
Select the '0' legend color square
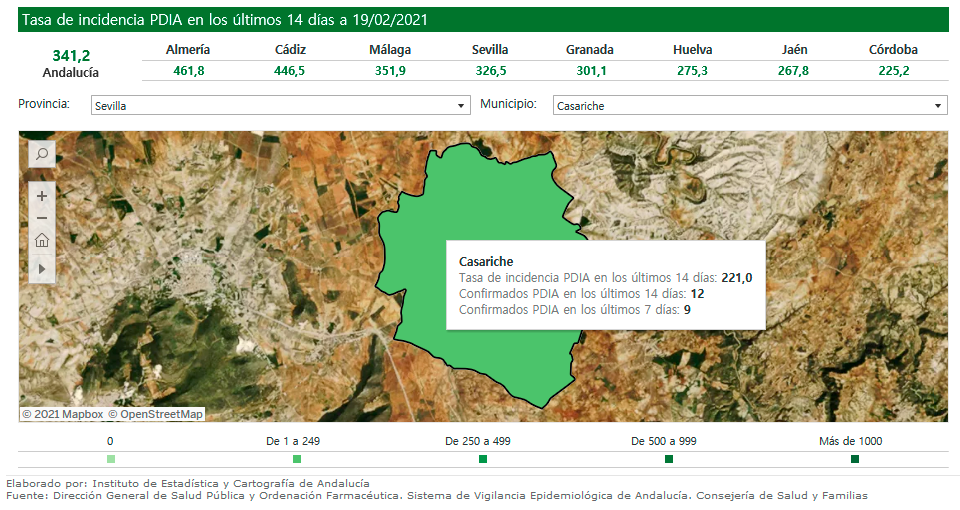[x=110, y=459]
